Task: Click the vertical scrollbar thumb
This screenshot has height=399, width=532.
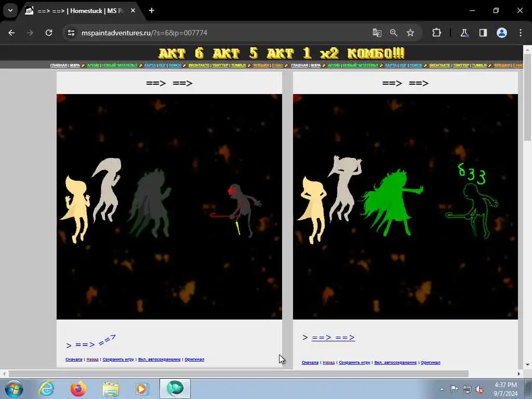Action: 527,97
